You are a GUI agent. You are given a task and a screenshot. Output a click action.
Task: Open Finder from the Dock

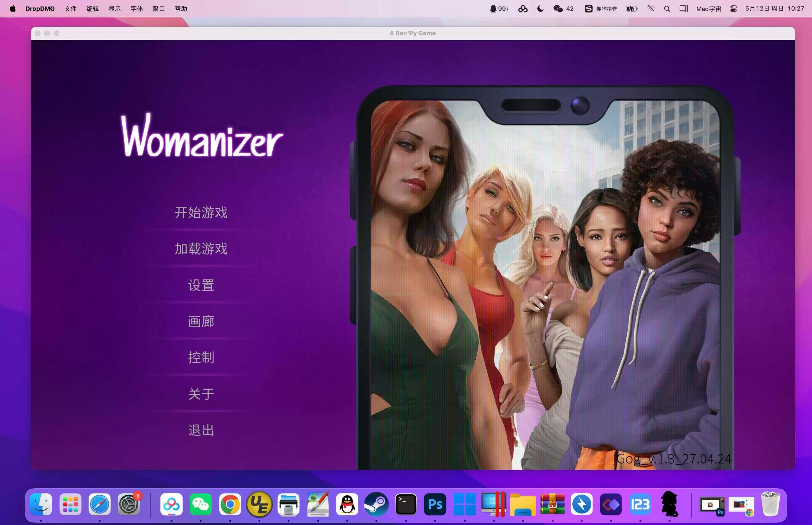point(41,504)
